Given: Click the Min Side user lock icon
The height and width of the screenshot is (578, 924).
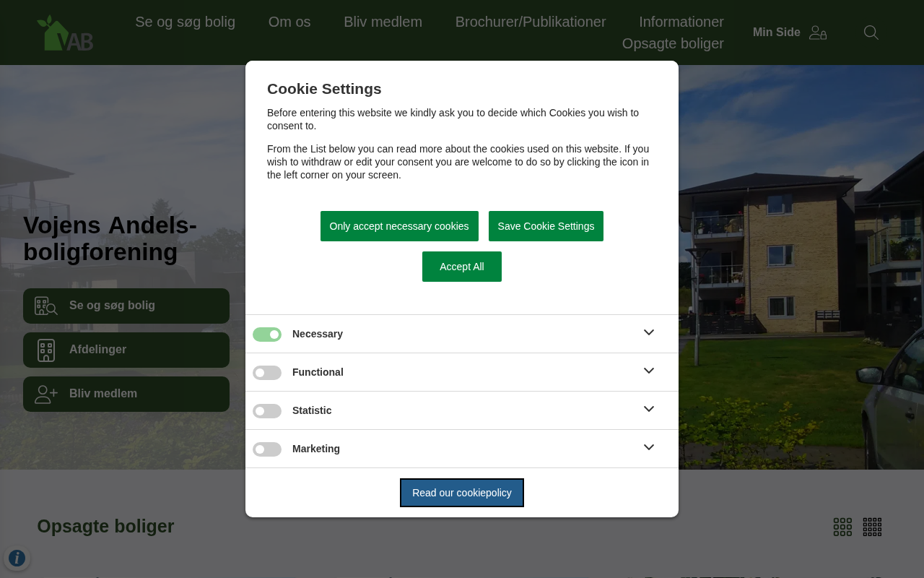Looking at the screenshot, I should (x=818, y=33).
